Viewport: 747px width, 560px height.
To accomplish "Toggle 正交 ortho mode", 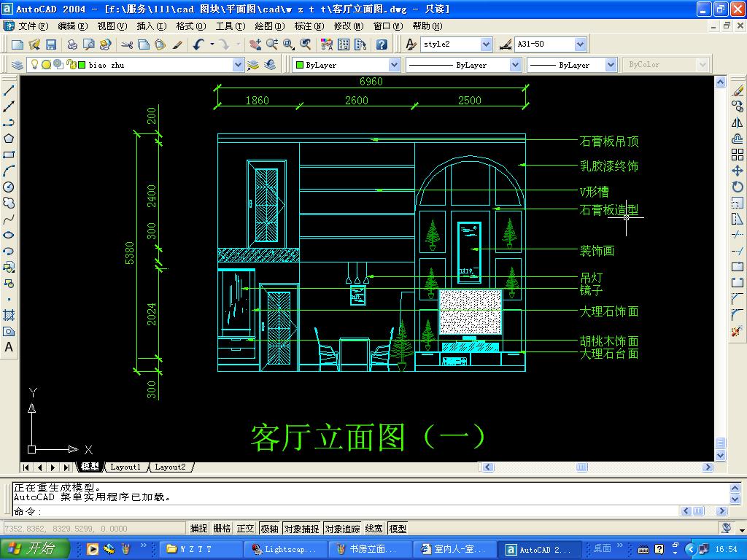I will click(x=245, y=529).
